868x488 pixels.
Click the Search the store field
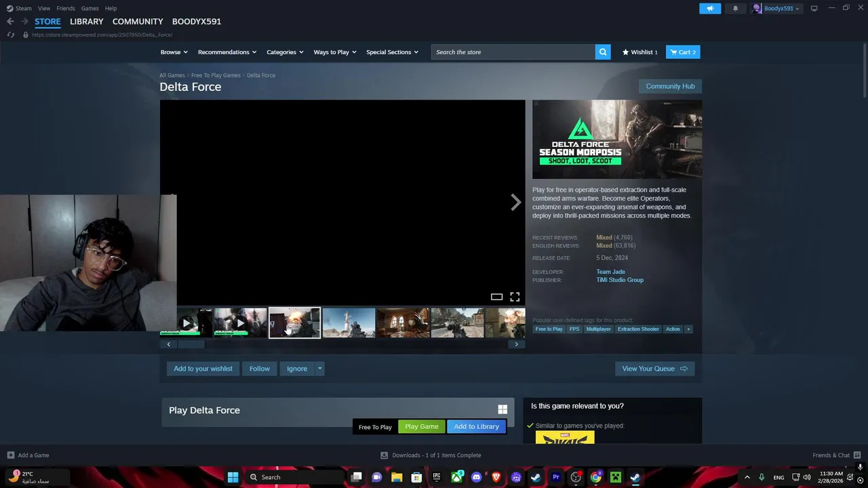(x=513, y=52)
